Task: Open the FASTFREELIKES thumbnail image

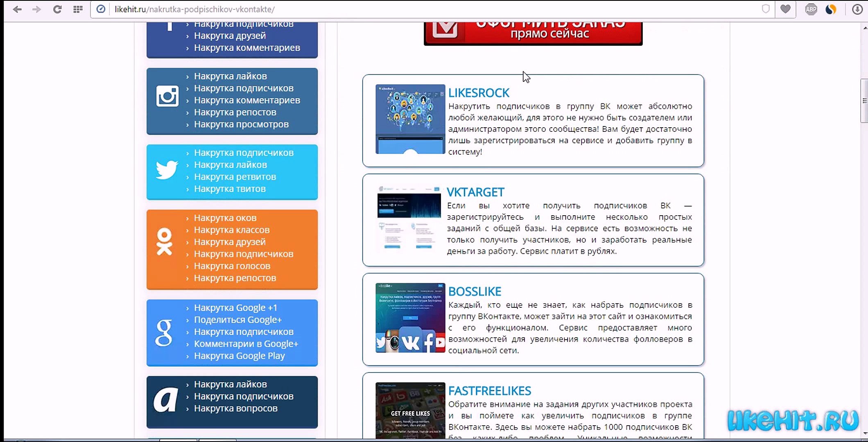Action: [410, 410]
